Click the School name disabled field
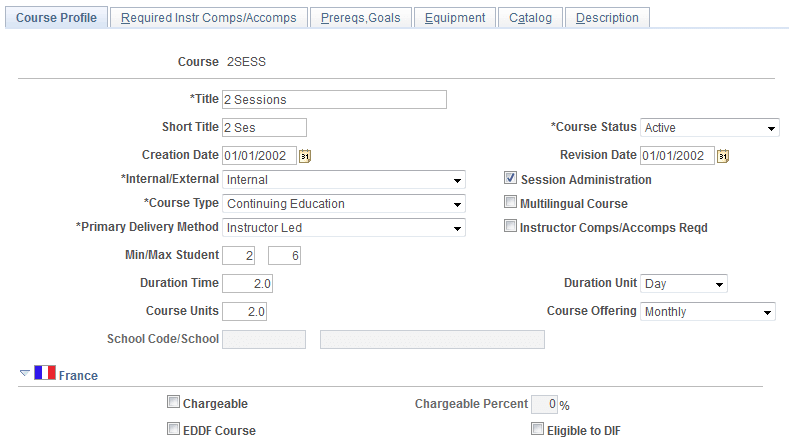 click(x=432, y=340)
